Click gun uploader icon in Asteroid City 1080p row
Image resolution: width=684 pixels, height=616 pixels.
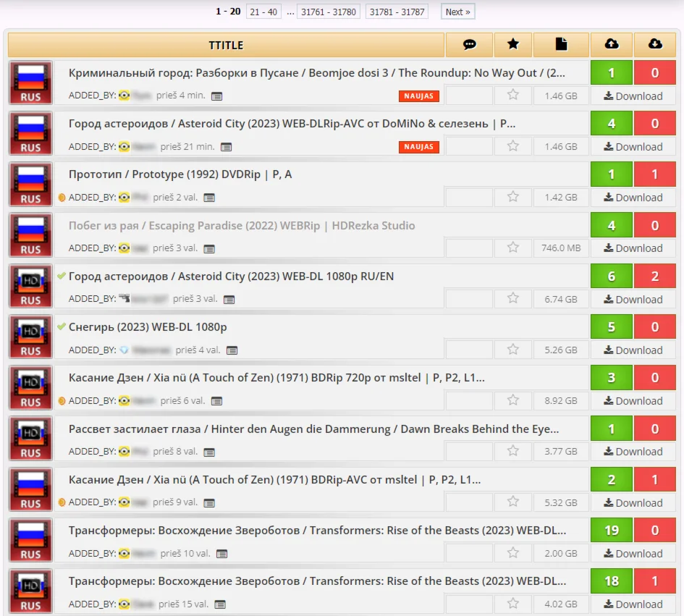(124, 298)
